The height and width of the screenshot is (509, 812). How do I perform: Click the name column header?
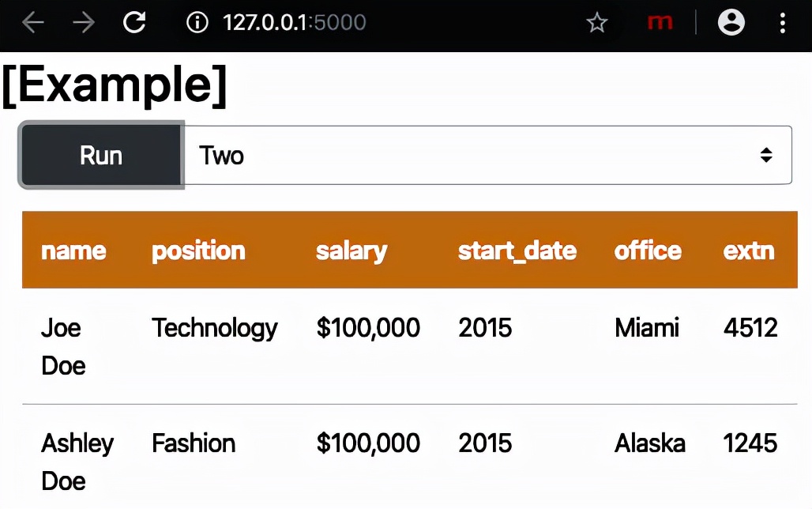click(x=73, y=251)
